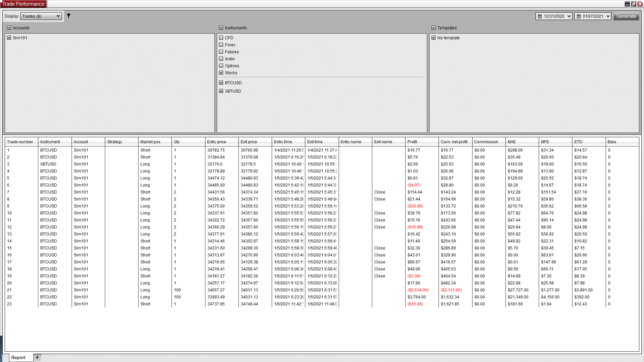Image resolution: width=644 pixels, height=362 pixels.
Task: Click the Generate button
Action: 626,16
